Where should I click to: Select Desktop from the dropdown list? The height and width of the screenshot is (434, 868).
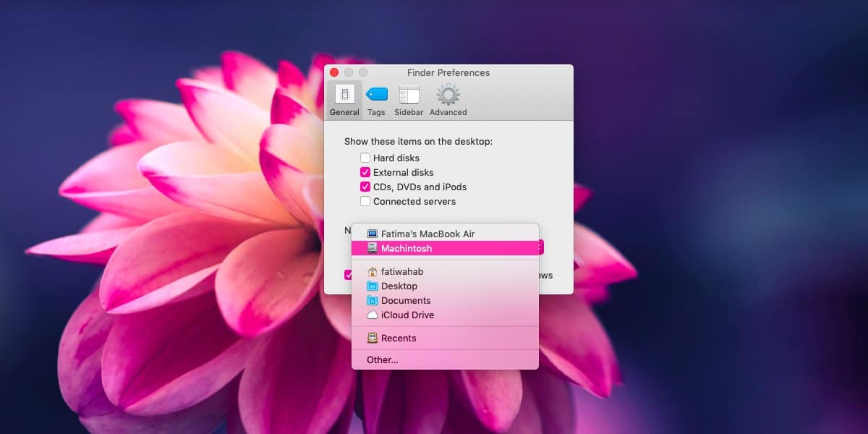[445, 286]
